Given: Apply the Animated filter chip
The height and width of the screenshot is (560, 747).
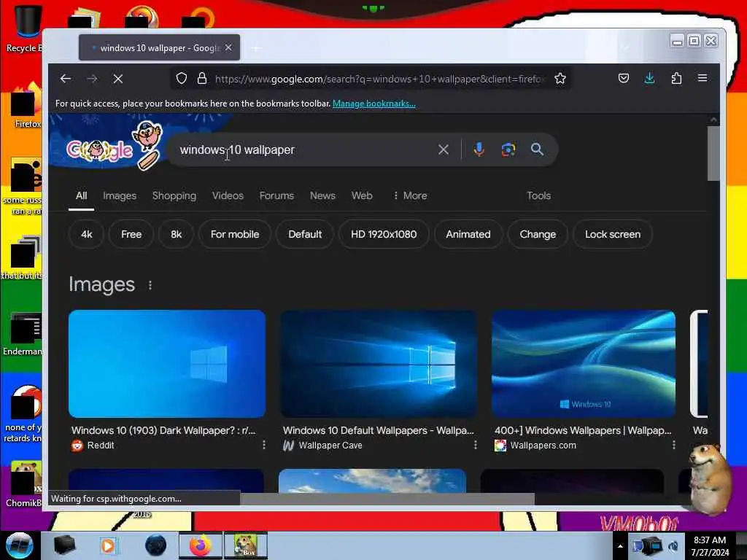Looking at the screenshot, I should tap(468, 234).
